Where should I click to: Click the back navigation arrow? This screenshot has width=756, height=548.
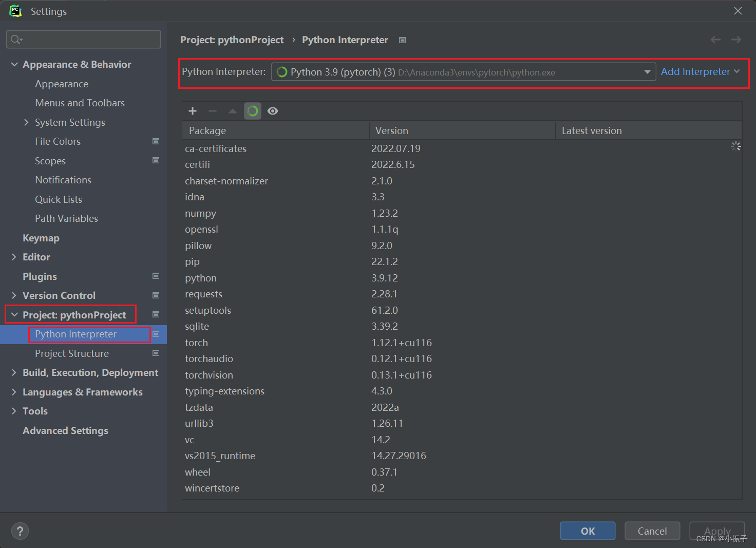coord(715,40)
